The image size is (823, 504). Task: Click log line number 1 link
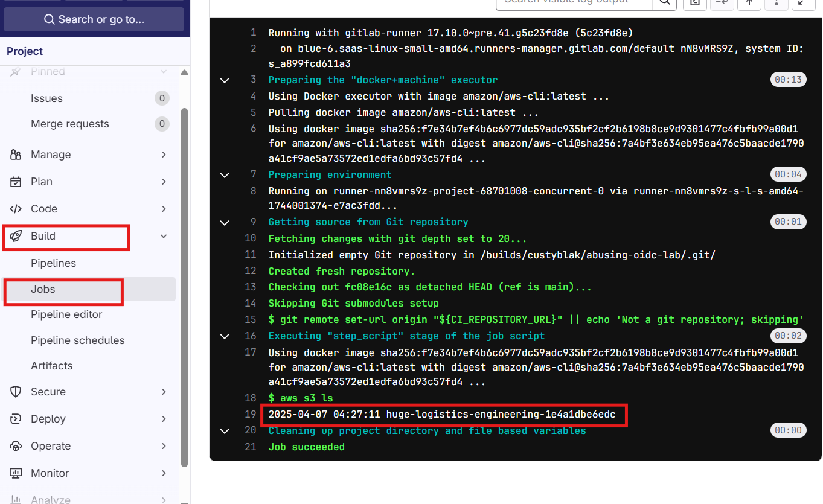pyautogui.click(x=254, y=33)
